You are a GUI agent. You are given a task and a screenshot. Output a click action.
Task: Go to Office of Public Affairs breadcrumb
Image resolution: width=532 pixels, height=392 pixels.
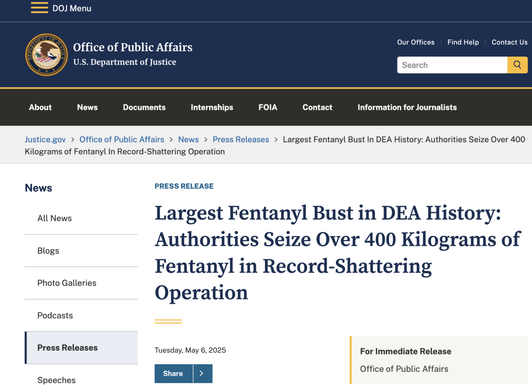[122, 139]
